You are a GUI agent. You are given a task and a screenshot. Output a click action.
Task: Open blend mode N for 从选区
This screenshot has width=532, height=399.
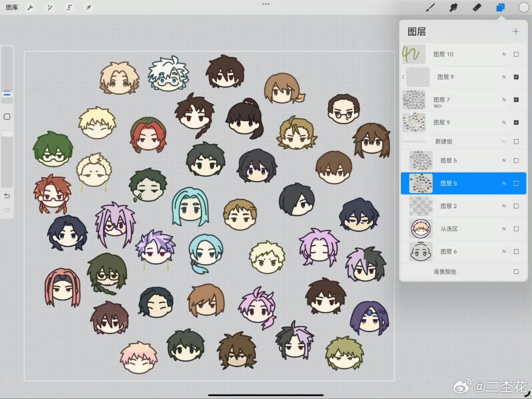(504, 229)
